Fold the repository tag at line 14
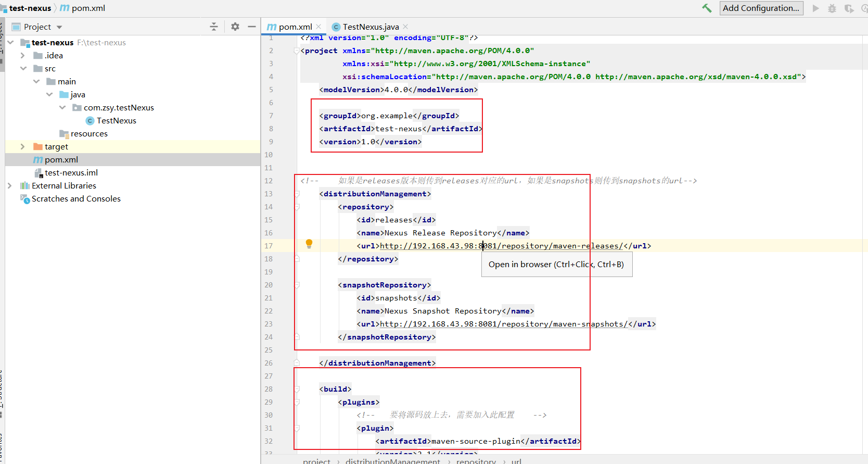This screenshot has height=464, width=868. pos(297,207)
